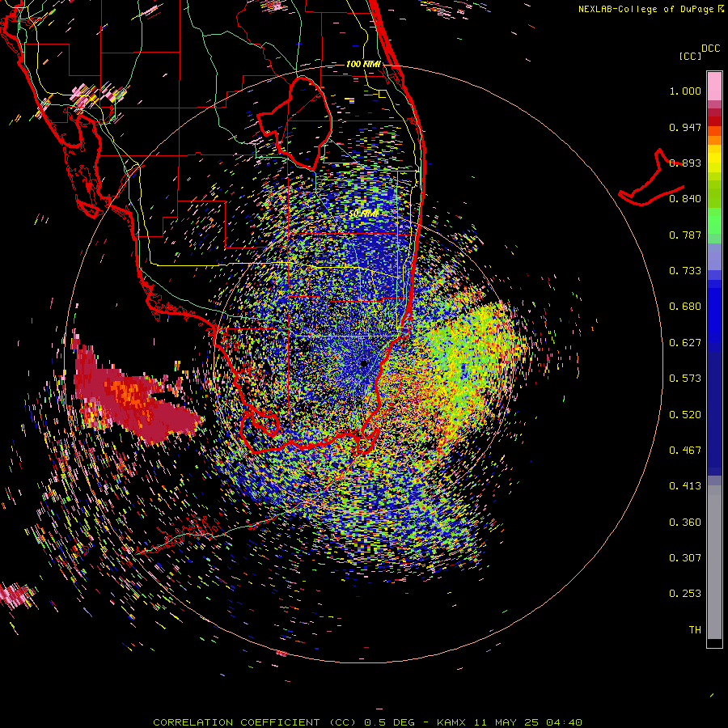Select the 0.253 scale value

tap(685, 594)
